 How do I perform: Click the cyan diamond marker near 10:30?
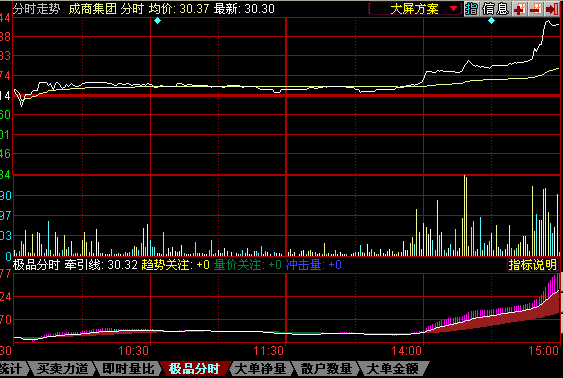(x=157, y=21)
